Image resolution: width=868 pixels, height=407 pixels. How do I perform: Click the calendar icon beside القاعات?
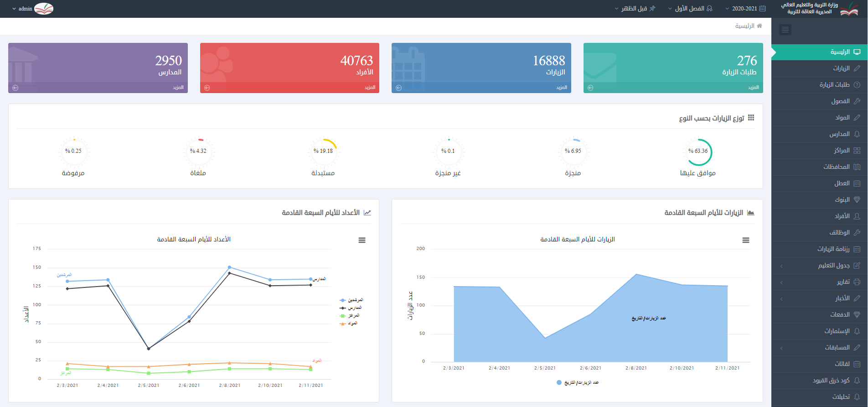(x=857, y=364)
